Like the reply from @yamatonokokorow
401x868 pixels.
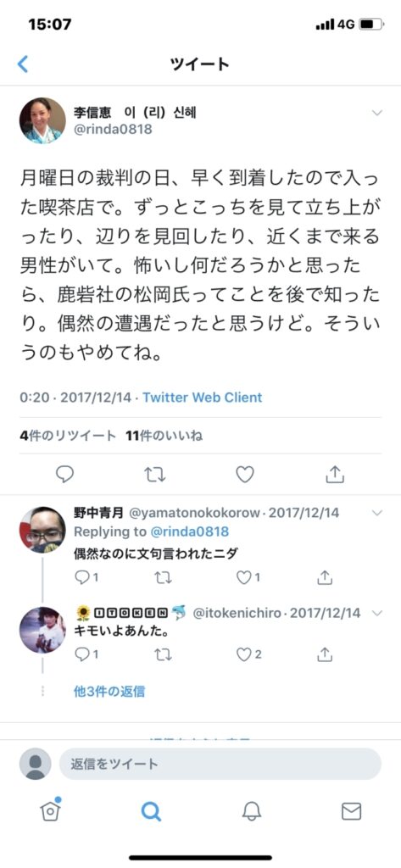(243, 578)
